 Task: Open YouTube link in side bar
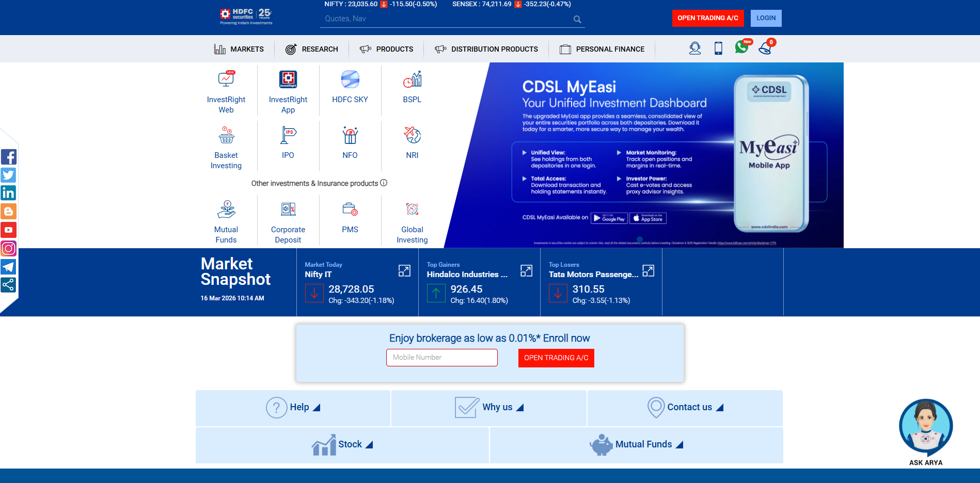point(9,230)
